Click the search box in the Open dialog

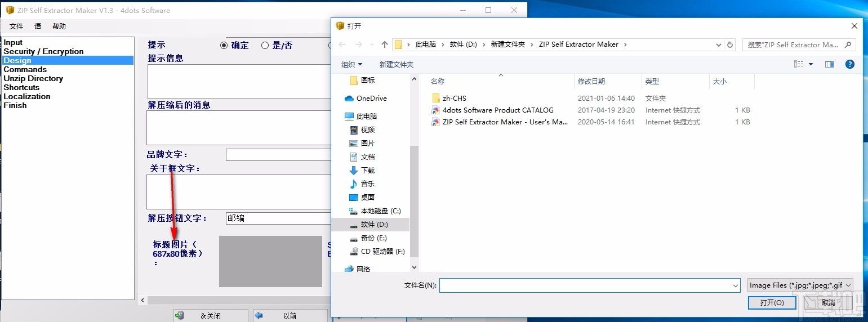pyautogui.click(x=799, y=44)
